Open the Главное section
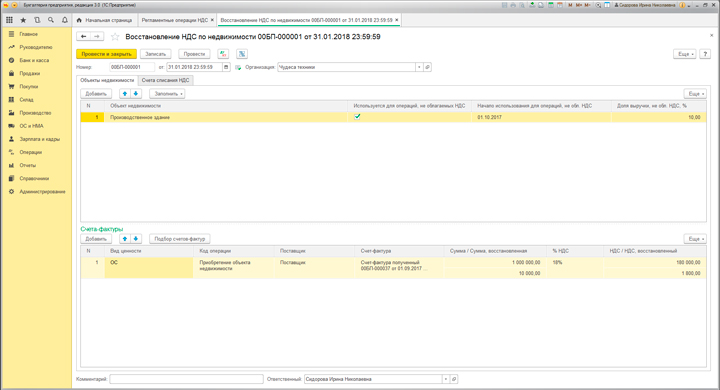The height and width of the screenshot is (390, 720). pos(28,34)
